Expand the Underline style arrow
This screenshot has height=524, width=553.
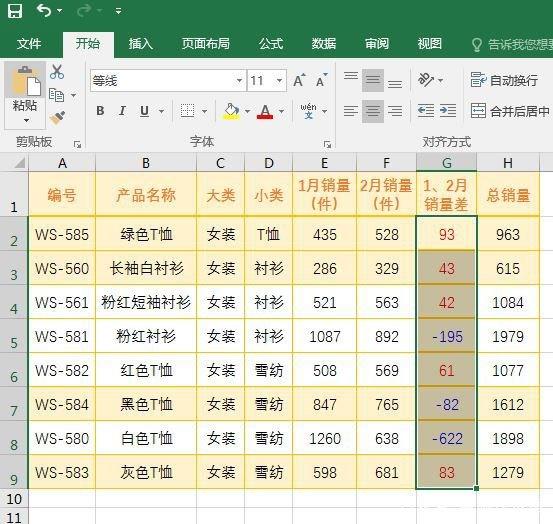pos(161,111)
